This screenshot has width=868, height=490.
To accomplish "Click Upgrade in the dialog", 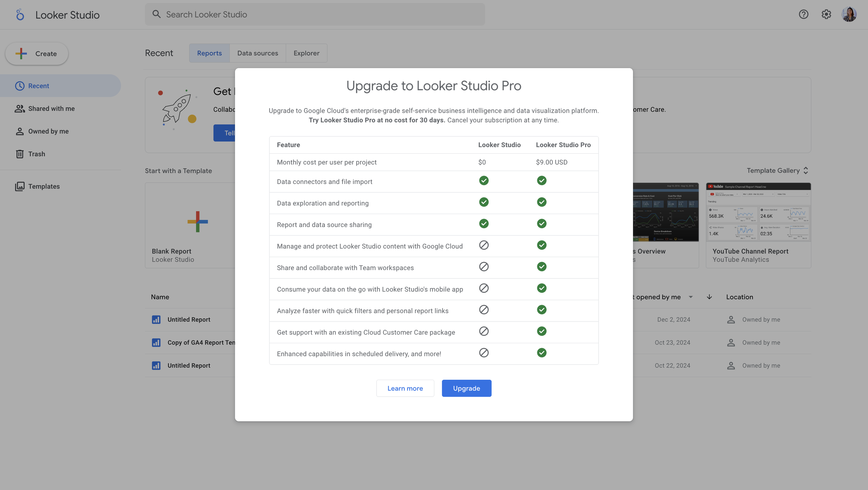I will 466,388.
